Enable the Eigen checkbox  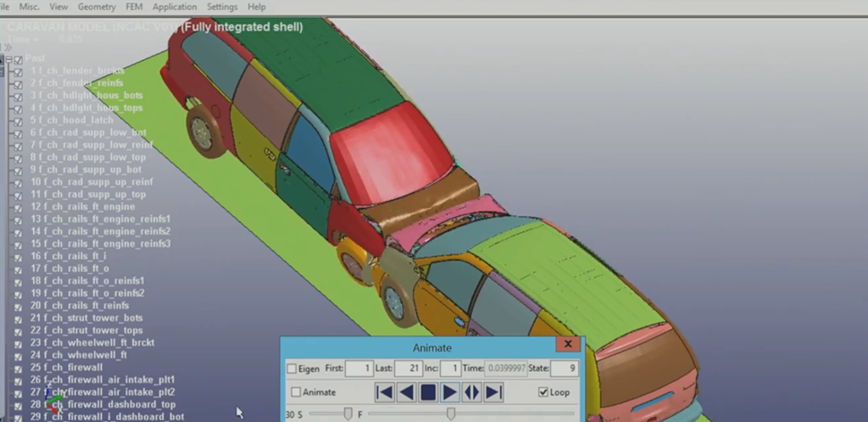292,369
